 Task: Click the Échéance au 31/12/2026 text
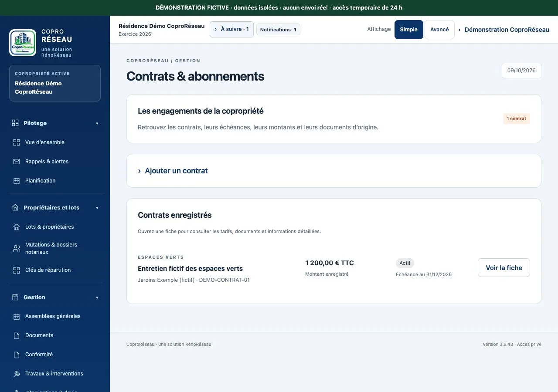pyautogui.click(x=424, y=274)
